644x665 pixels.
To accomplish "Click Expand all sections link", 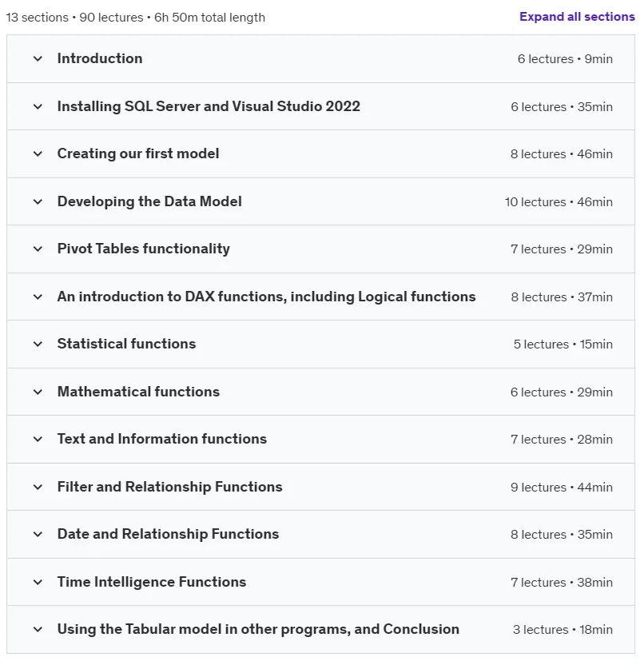I will (577, 17).
